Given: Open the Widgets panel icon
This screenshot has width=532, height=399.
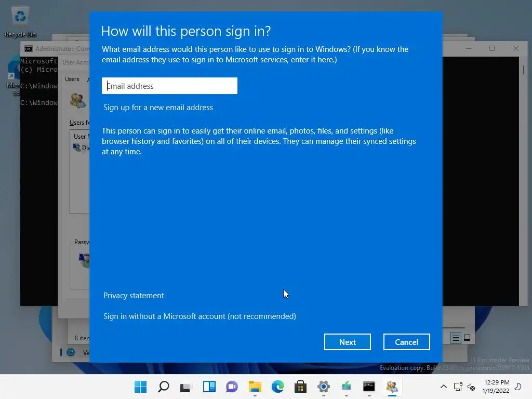Looking at the screenshot, I should (x=209, y=387).
